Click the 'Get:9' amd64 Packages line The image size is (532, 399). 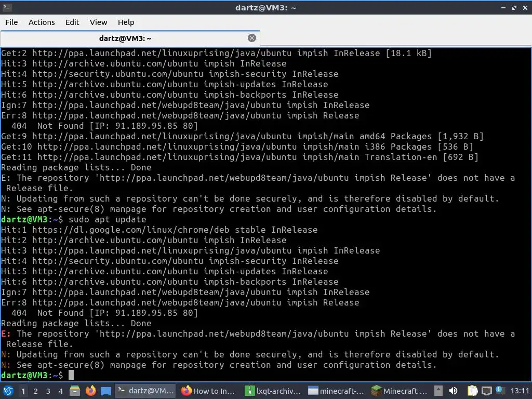coord(242,137)
